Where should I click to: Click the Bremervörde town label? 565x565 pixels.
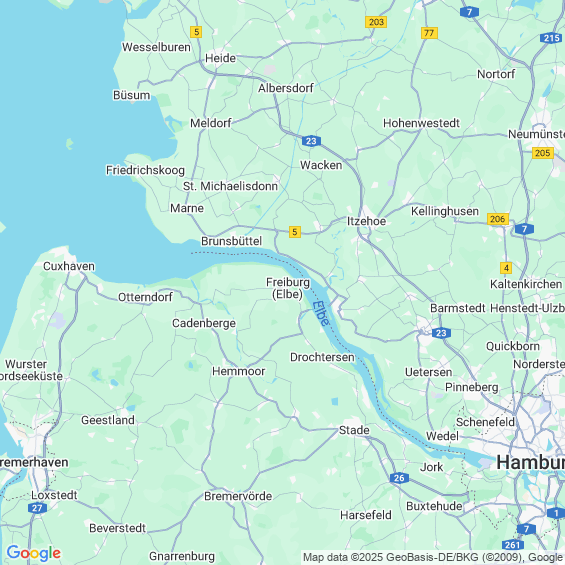[238, 496]
